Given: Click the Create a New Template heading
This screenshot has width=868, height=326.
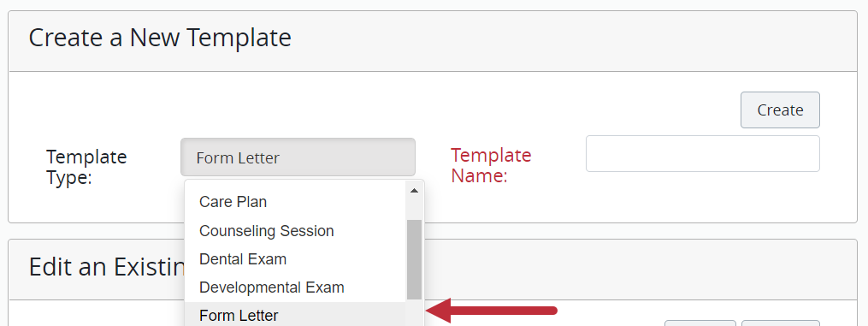Looking at the screenshot, I should pyautogui.click(x=160, y=39).
